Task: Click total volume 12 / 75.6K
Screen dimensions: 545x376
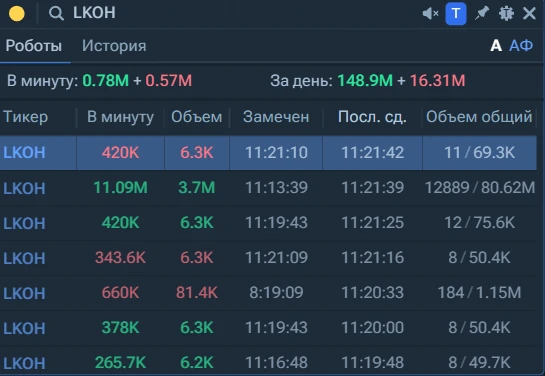Action: (480, 223)
